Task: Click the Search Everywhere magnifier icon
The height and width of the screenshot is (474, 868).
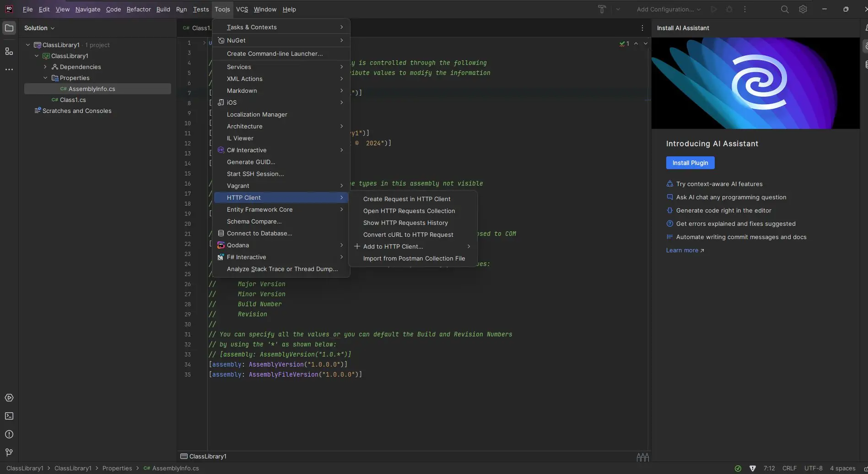Action: [785, 9]
